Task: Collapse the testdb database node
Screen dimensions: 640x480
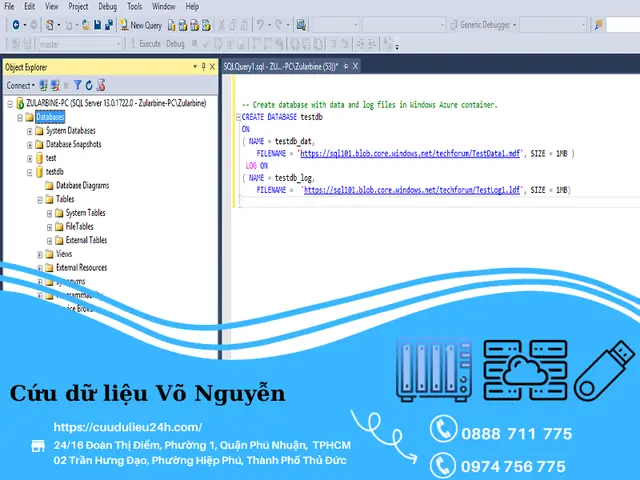Action: pyautogui.click(x=29, y=173)
